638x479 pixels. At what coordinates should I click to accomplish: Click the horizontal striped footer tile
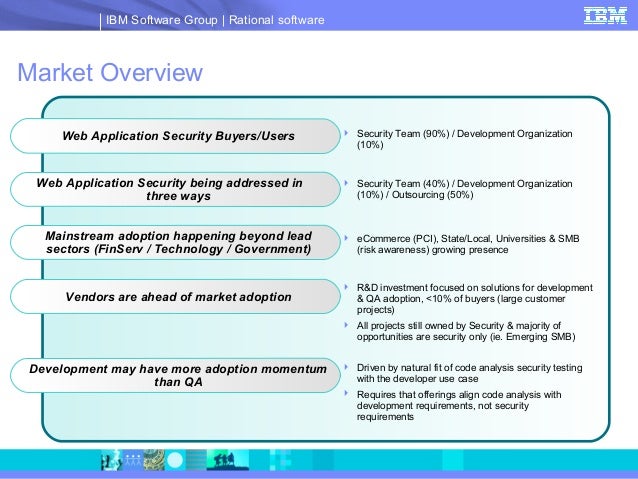point(196,460)
